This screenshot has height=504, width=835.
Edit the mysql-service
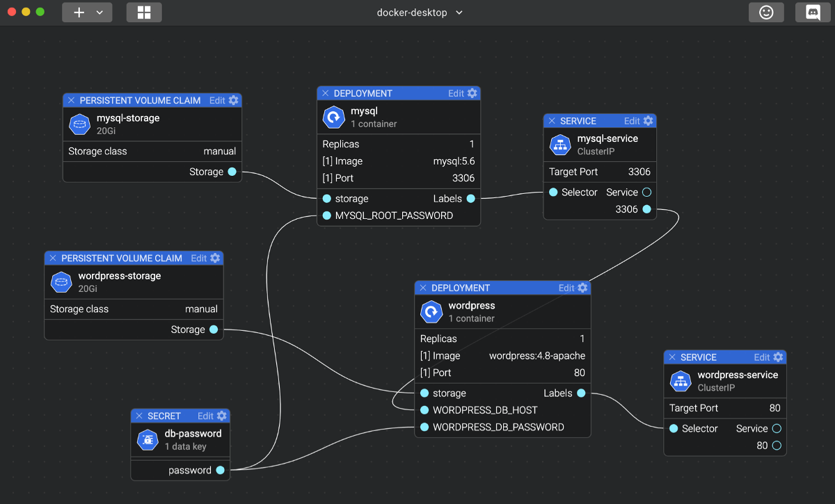coord(632,122)
